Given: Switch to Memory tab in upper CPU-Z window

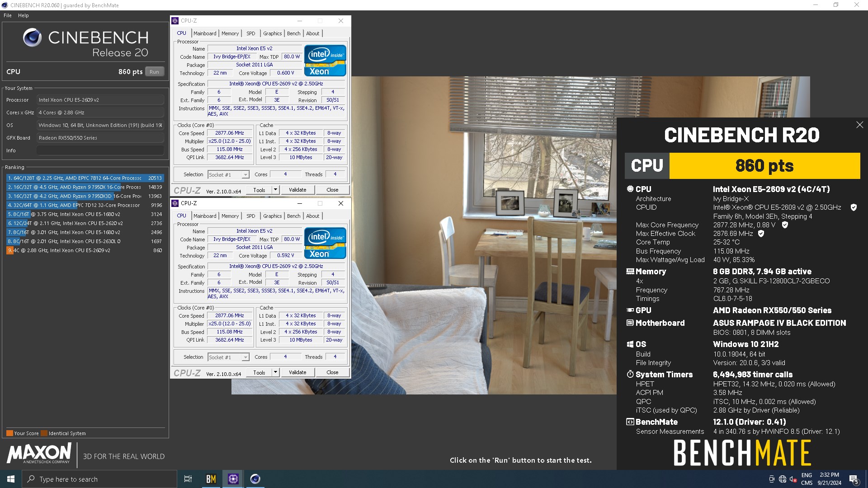Looking at the screenshot, I should 230,33.
